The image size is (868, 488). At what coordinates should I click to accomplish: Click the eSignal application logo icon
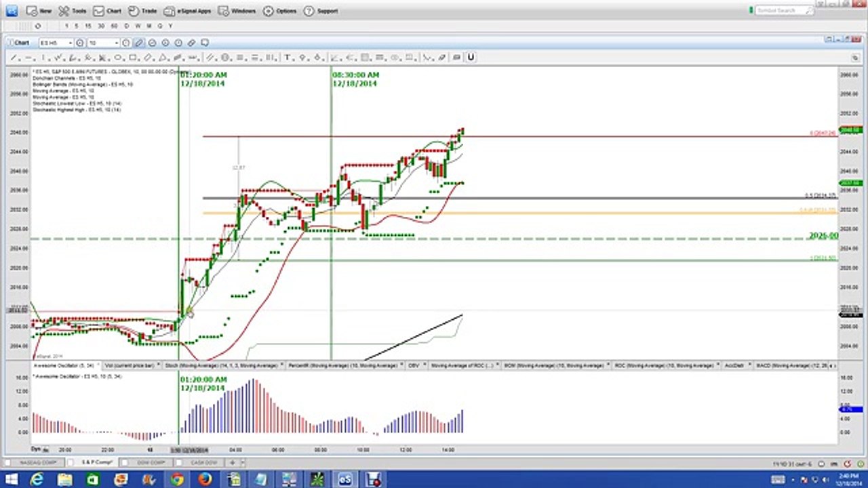(11, 10)
